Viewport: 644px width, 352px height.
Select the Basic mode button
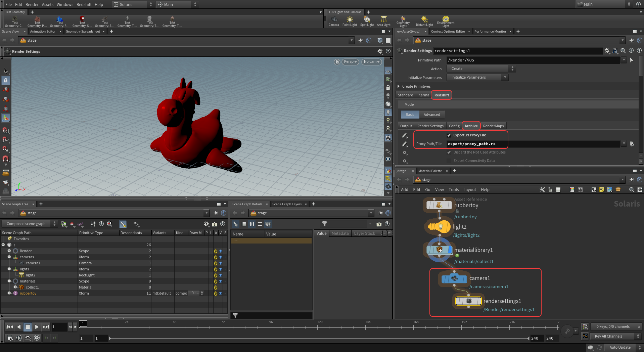(410, 115)
